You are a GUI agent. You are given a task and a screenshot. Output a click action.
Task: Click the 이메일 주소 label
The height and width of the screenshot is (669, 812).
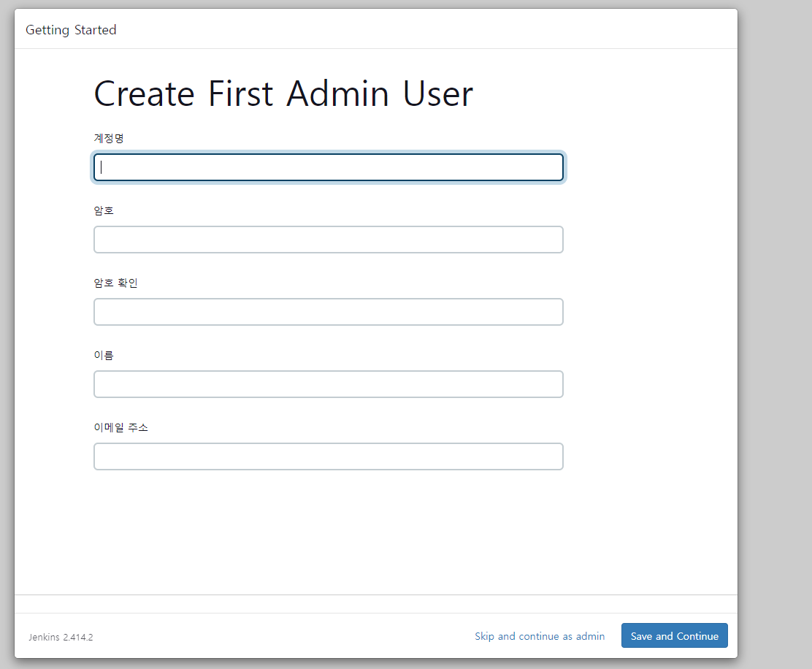(120, 427)
